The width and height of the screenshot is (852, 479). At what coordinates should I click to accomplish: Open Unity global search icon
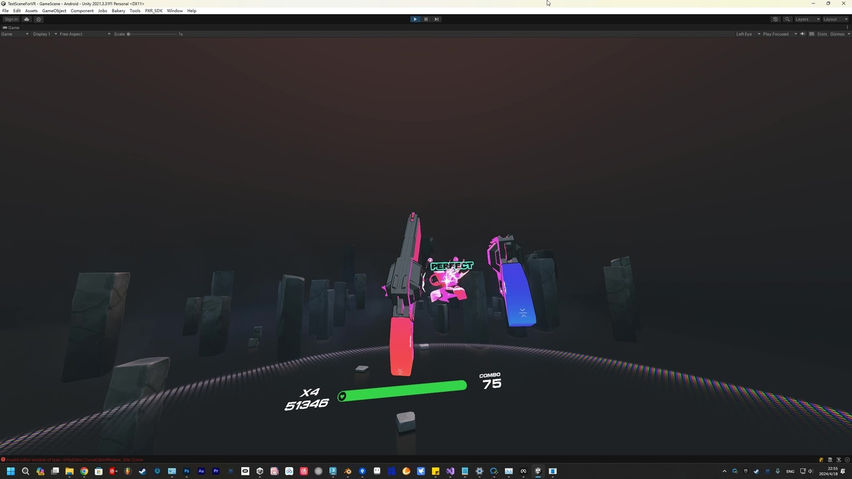[x=787, y=20]
